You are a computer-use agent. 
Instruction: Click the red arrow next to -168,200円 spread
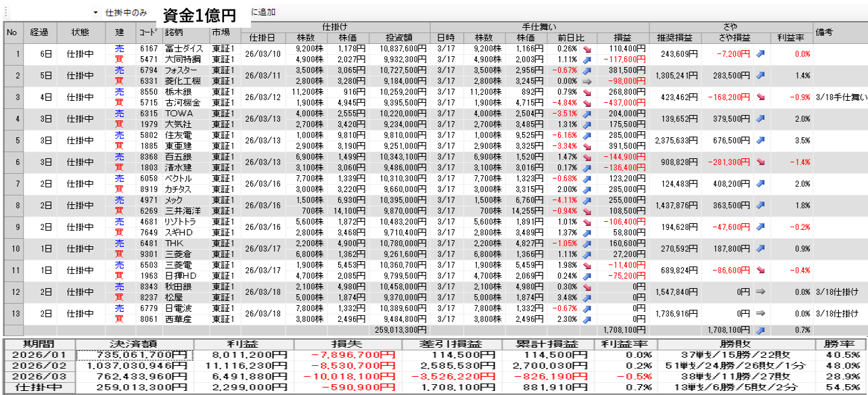(760, 97)
